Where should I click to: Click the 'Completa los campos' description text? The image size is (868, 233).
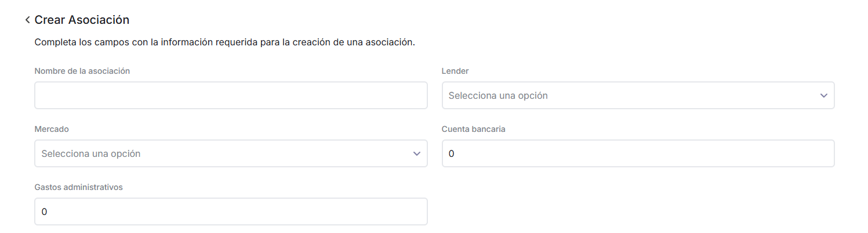tap(224, 42)
